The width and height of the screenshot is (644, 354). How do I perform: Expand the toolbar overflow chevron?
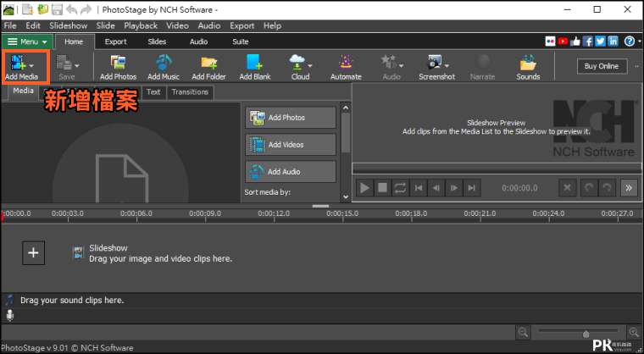pyautogui.click(x=637, y=66)
